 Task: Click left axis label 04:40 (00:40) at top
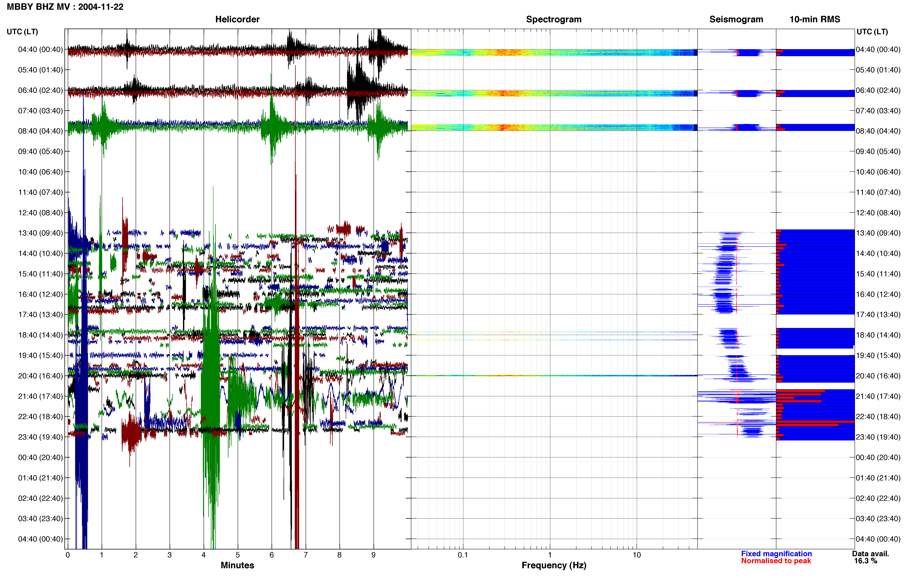(x=41, y=49)
